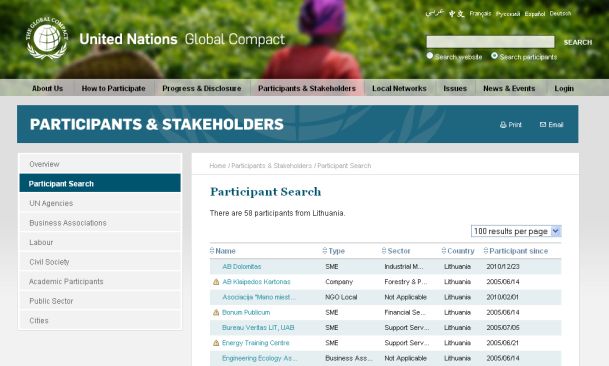This screenshot has width=609, height=366.
Task: Sort by Type column arrows icon
Action: 325,251
